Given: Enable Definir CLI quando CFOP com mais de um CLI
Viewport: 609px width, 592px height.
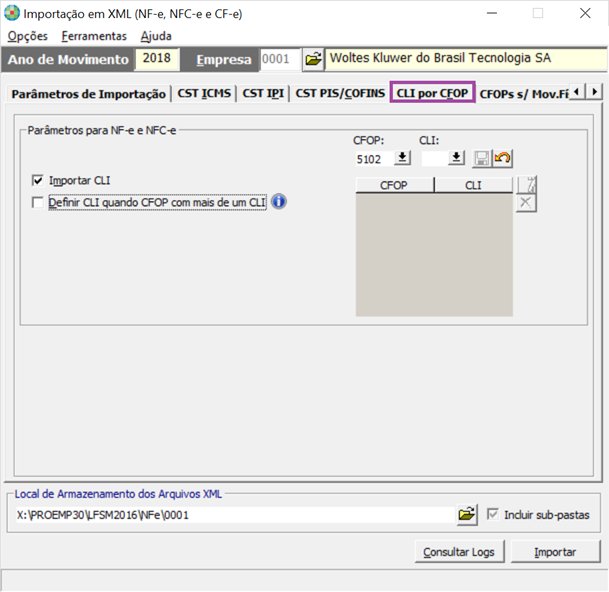Looking at the screenshot, I should coord(38,202).
